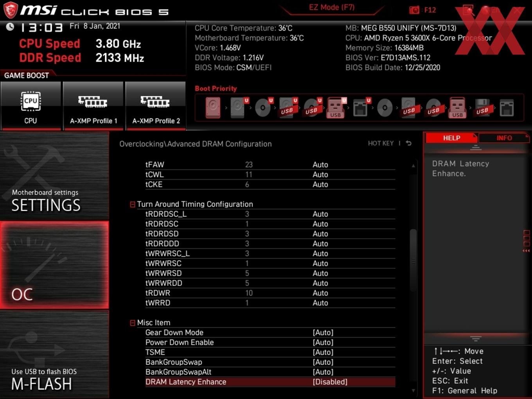Select the plain CD boot icon with U badge

point(263,108)
